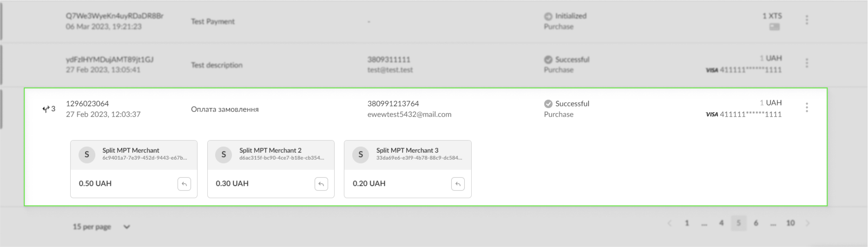Select page 6 in pagination

tap(756, 223)
